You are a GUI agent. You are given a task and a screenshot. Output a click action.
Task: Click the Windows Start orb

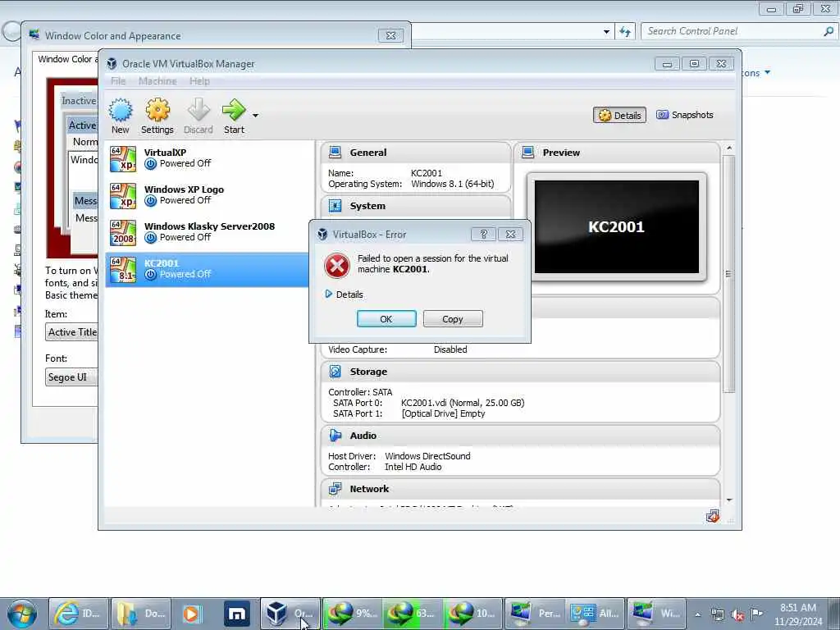point(22,614)
